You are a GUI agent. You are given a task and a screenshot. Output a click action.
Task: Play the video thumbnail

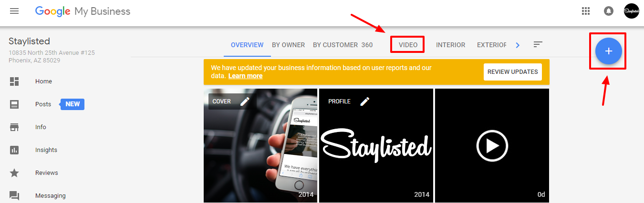click(x=492, y=145)
